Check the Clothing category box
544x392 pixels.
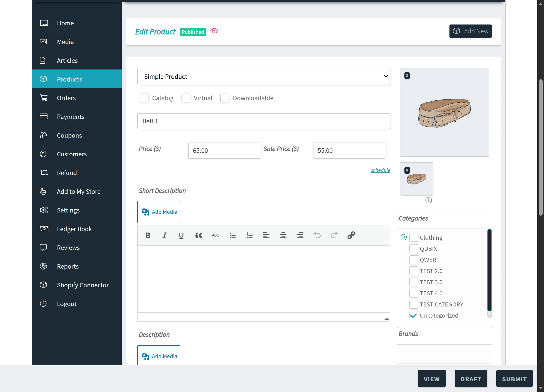click(414, 237)
